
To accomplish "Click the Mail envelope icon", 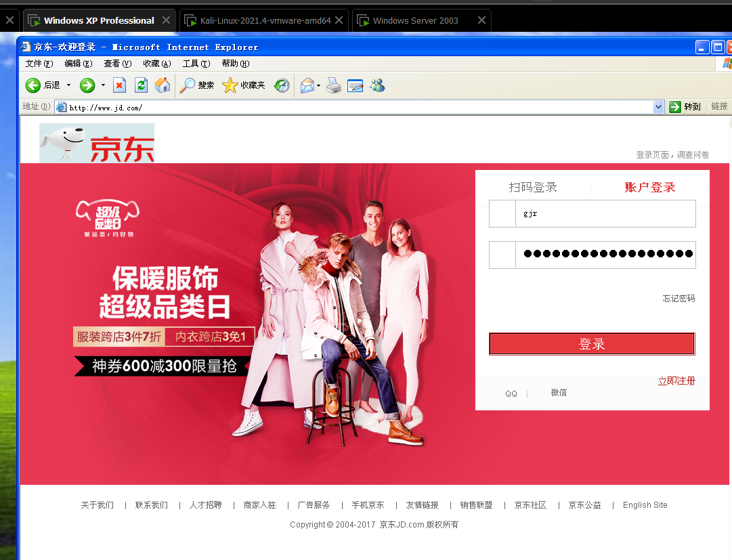I will (307, 85).
